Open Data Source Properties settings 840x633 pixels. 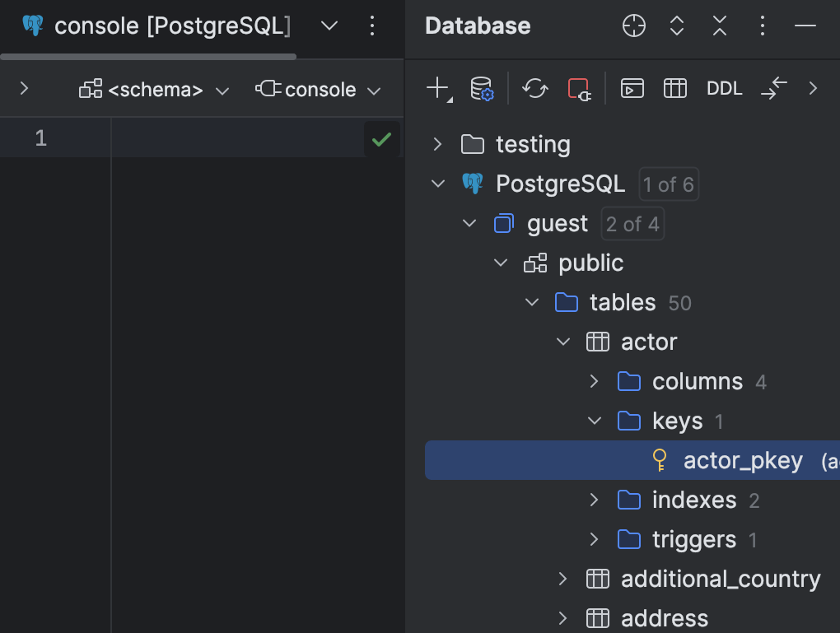pyautogui.click(x=482, y=88)
